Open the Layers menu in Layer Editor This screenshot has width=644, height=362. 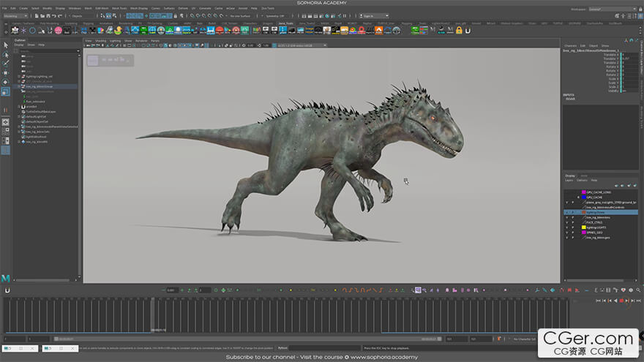pos(569,180)
